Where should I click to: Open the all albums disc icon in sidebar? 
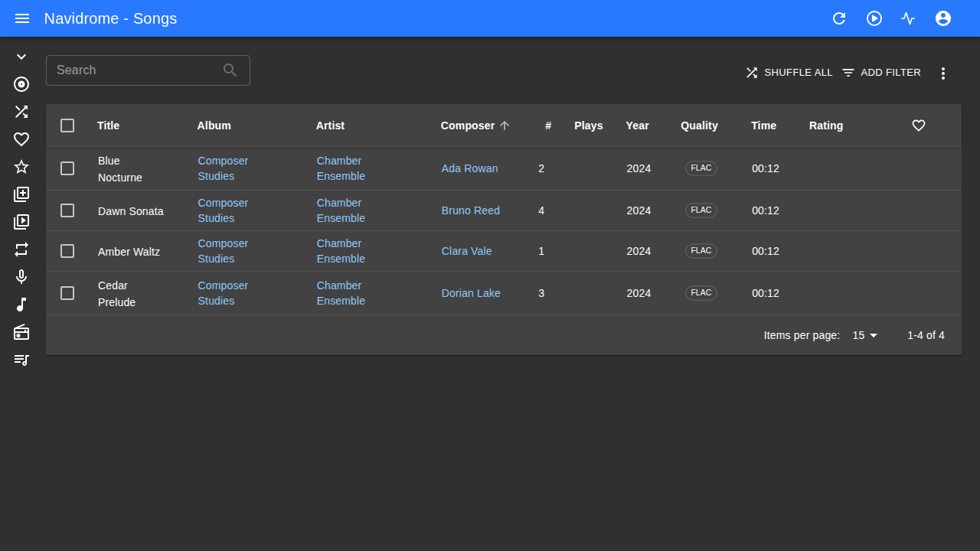tap(21, 84)
